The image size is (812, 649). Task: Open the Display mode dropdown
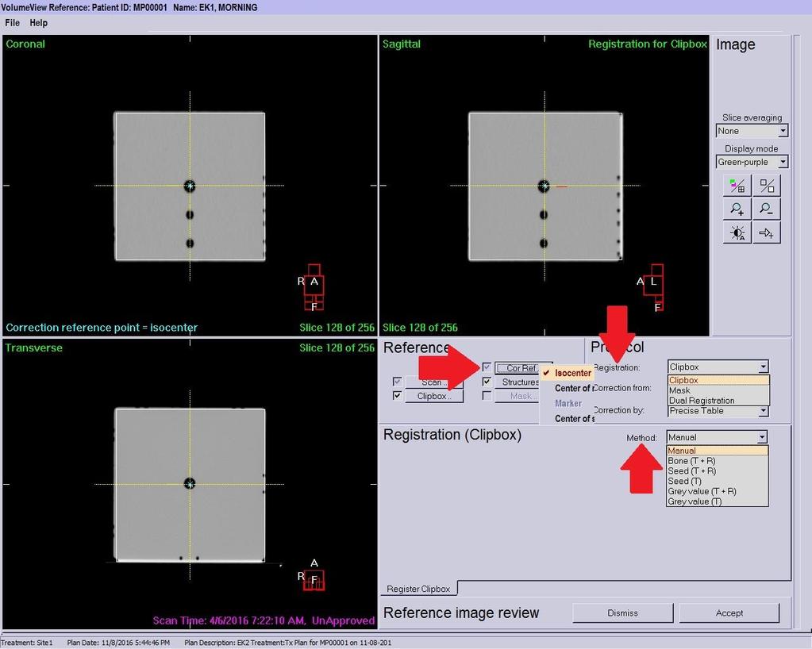752,162
